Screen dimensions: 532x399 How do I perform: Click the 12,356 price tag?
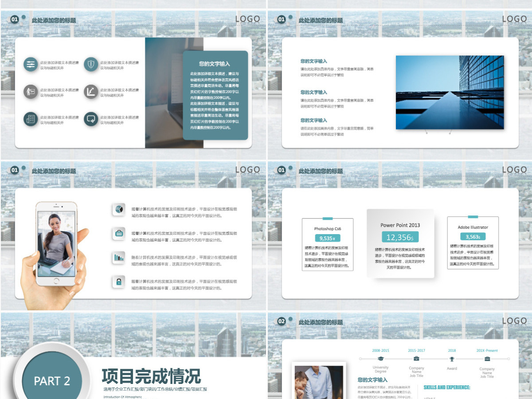click(x=400, y=237)
